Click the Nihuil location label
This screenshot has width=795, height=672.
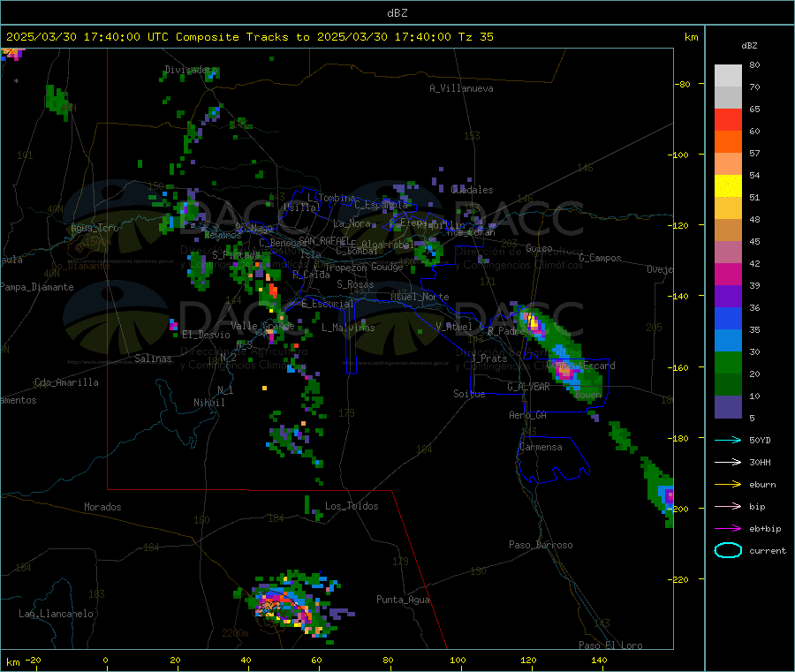pos(209,403)
